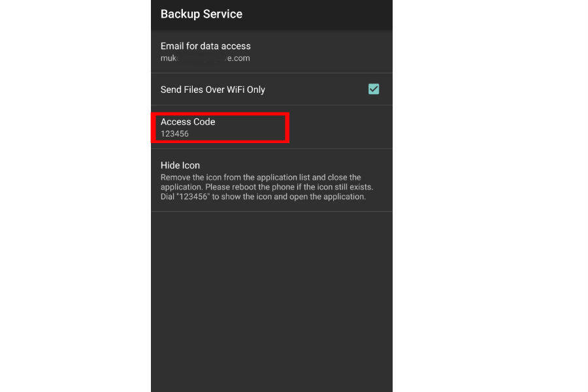Click the dark header bar beside Backup Service
Viewport: 588px width, 392px height.
click(320, 14)
